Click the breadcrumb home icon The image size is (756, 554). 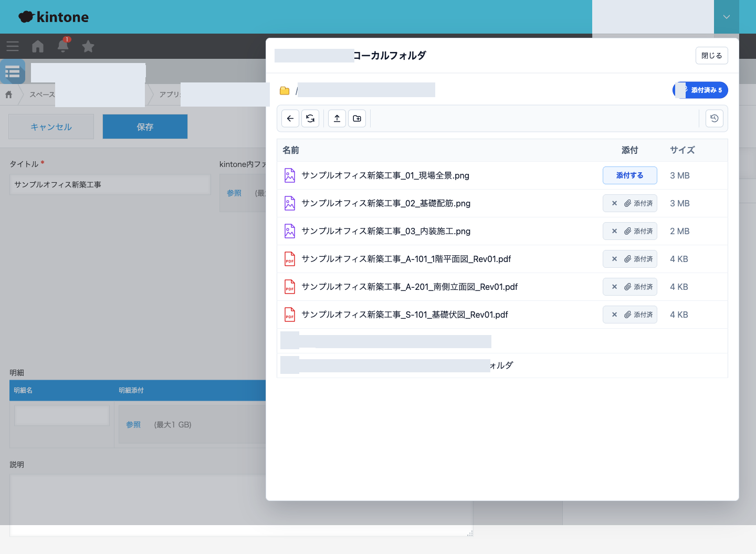8,95
